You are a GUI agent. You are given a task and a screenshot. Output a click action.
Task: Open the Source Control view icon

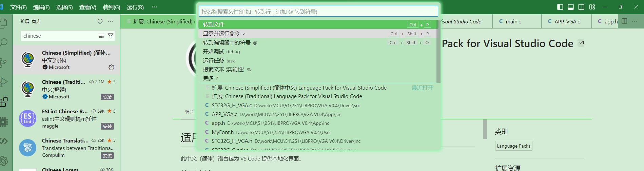pyautogui.click(x=3, y=62)
